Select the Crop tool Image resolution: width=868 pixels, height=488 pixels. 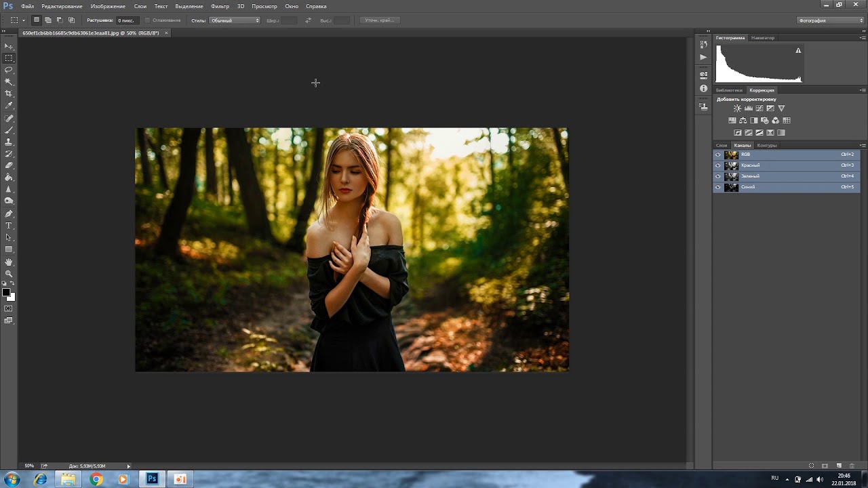pos(9,94)
